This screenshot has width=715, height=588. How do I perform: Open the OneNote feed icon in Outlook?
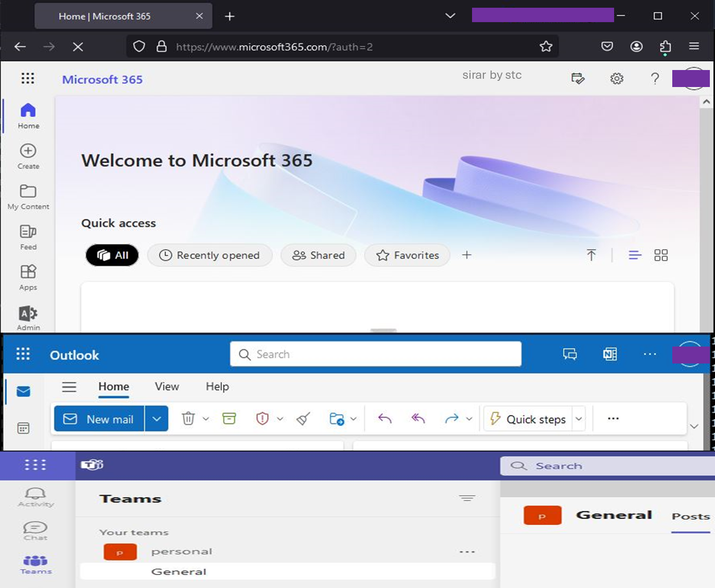point(610,354)
